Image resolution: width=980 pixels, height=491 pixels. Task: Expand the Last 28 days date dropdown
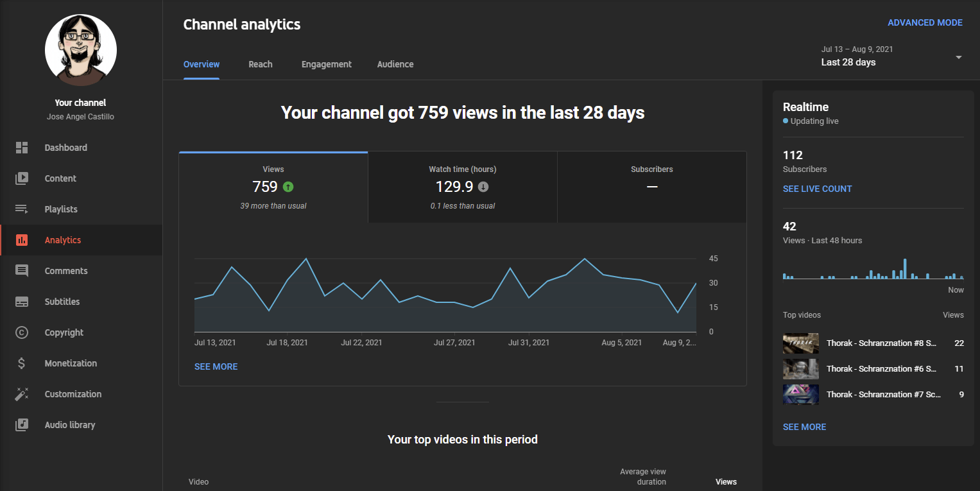point(958,57)
